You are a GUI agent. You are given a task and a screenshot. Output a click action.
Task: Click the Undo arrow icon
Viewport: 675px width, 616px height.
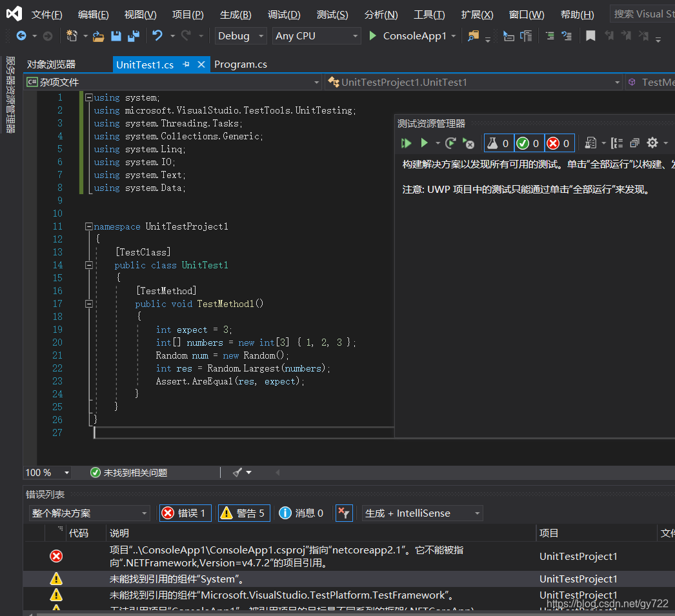157,36
